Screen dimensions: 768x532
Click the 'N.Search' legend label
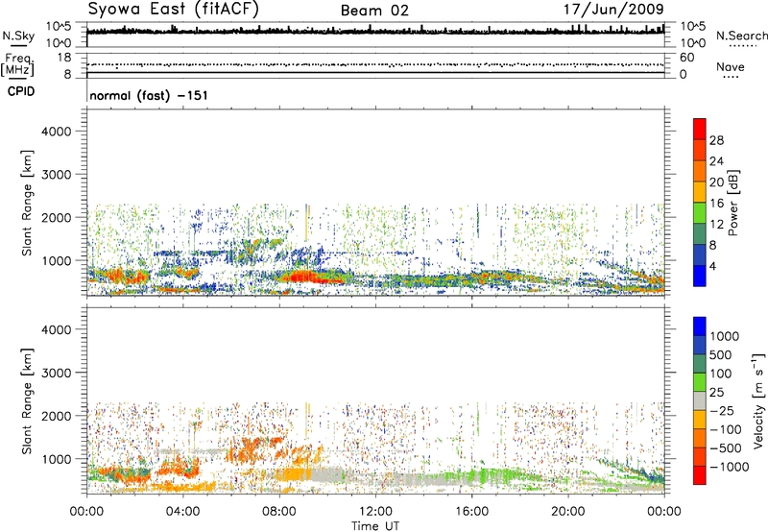pyautogui.click(x=741, y=36)
